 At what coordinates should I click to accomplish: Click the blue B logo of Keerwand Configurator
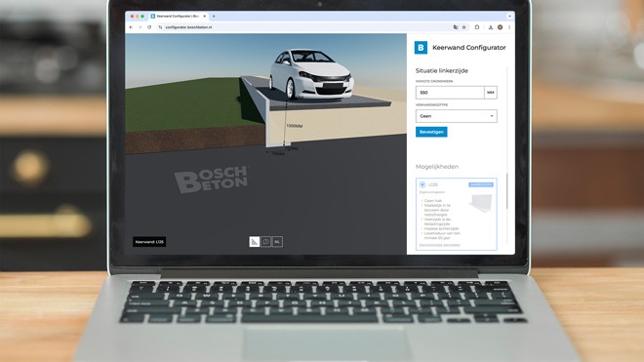pyautogui.click(x=421, y=47)
